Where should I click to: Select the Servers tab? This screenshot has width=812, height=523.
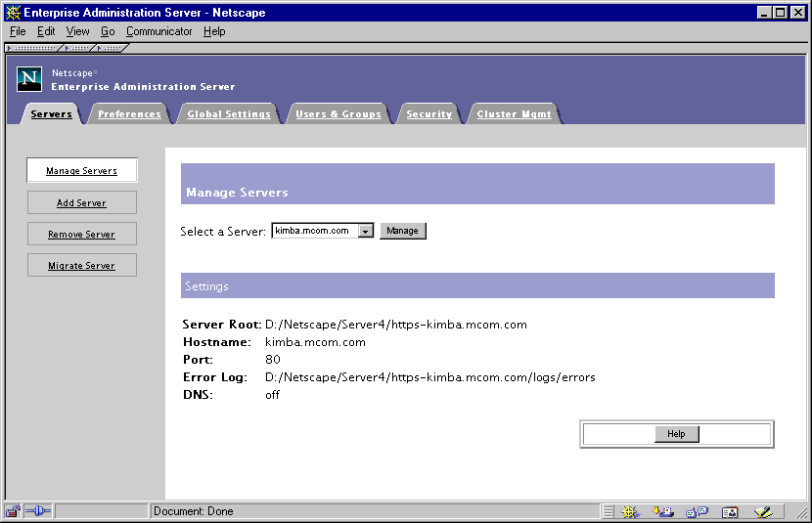[x=51, y=113]
